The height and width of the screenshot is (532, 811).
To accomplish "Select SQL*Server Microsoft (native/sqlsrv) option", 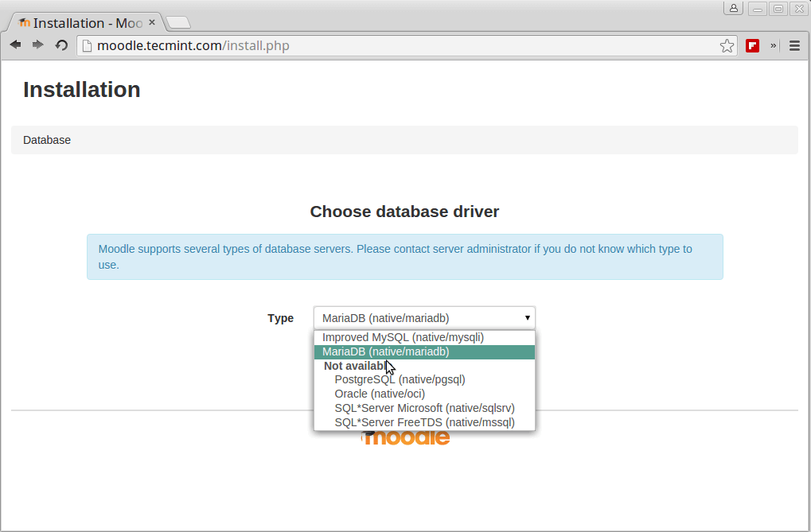I will [x=424, y=408].
